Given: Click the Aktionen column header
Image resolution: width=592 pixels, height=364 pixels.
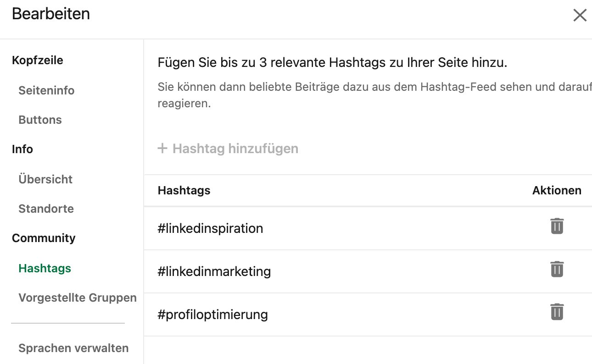Looking at the screenshot, I should coord(557,190).
